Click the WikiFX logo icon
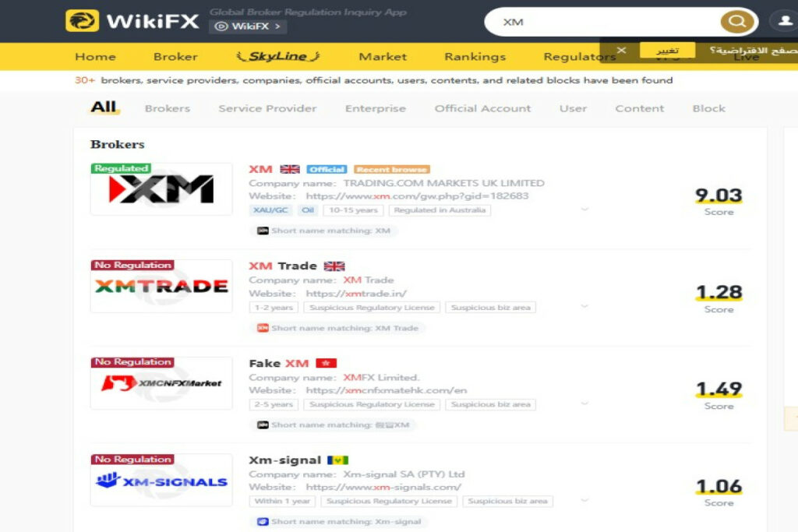Viewport: 798px width, 532px height. (82, 21)
